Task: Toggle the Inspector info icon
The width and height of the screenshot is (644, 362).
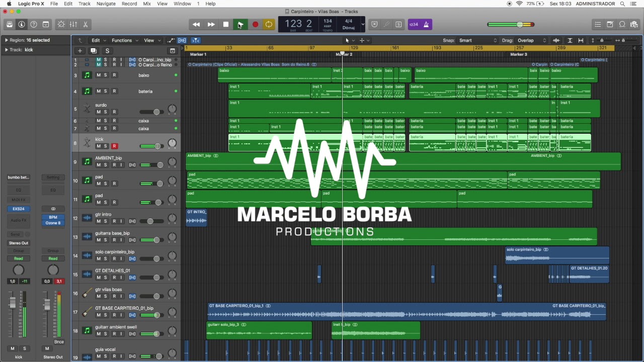Action: pyautogui.click(x=22, y=24)
